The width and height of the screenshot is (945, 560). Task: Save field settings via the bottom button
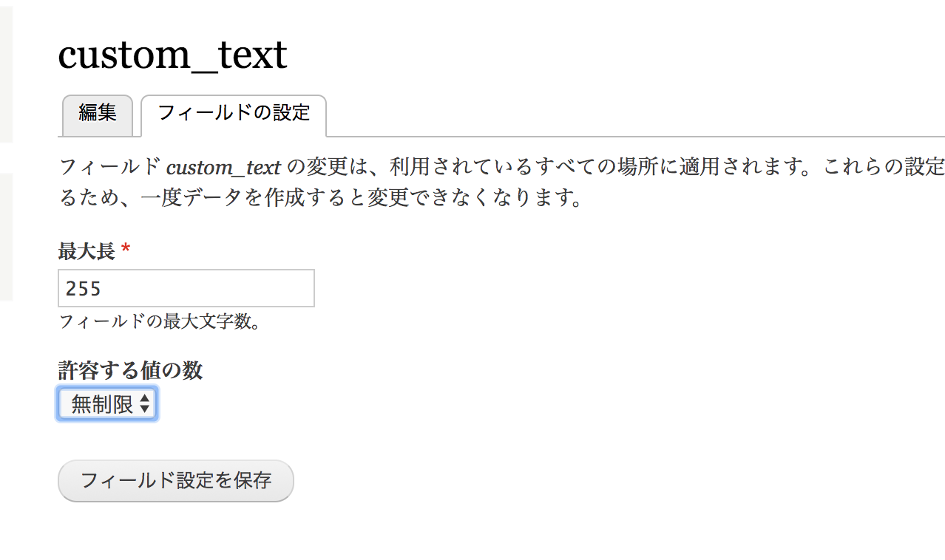coord(175,480)
